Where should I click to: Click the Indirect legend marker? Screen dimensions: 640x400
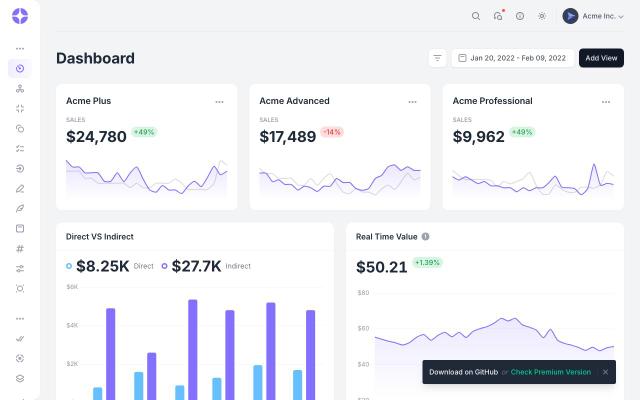tap(164, 266)
